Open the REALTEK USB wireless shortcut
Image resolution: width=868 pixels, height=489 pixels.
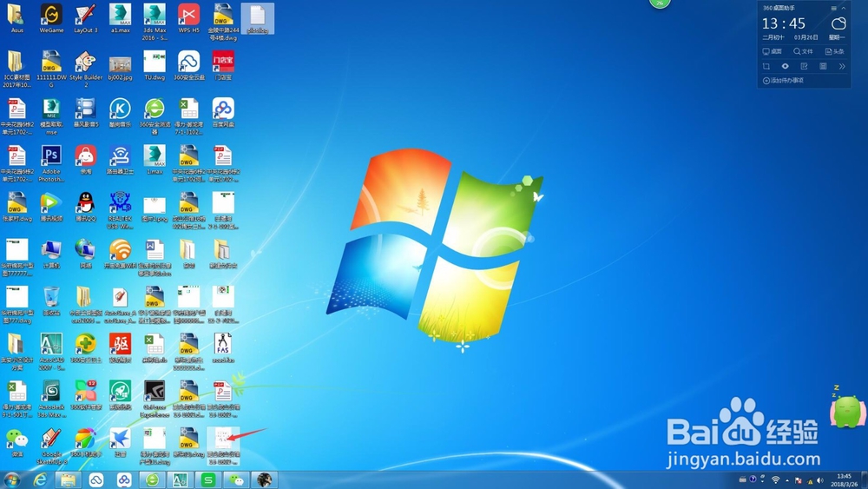pyautogui.click(x=120, y=210)
